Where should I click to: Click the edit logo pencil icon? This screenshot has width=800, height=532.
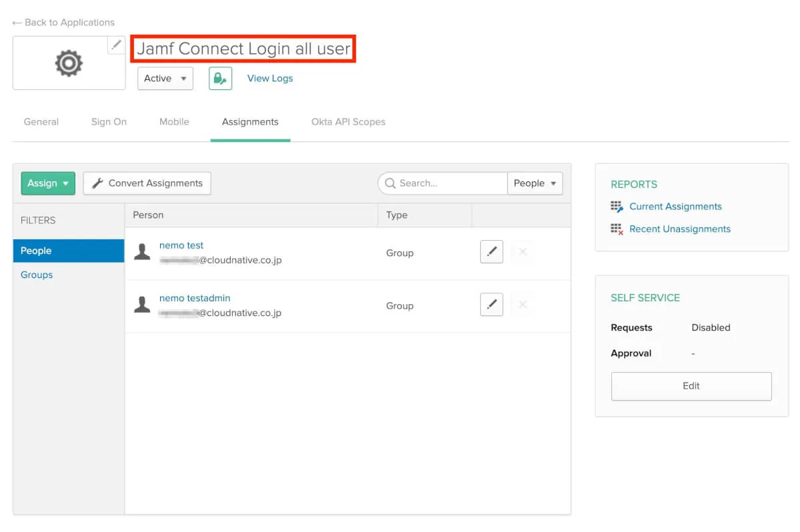[x=117, y=45]
